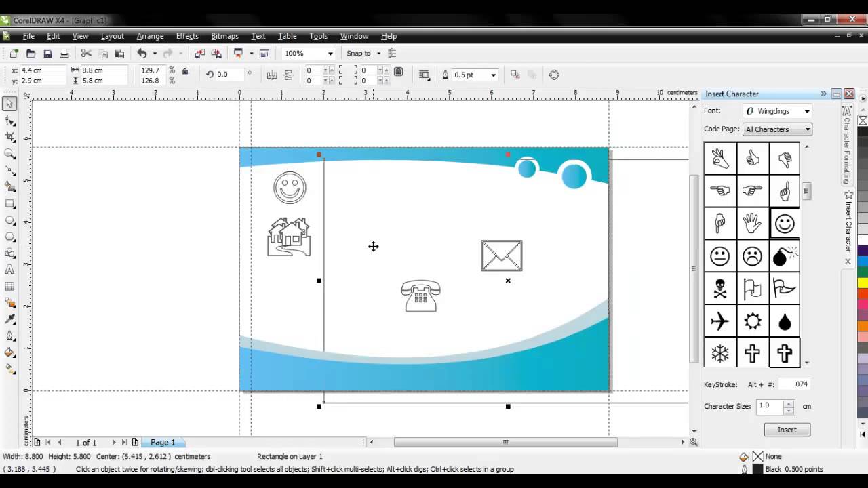Select the Rectangle tool

(9, 204)
